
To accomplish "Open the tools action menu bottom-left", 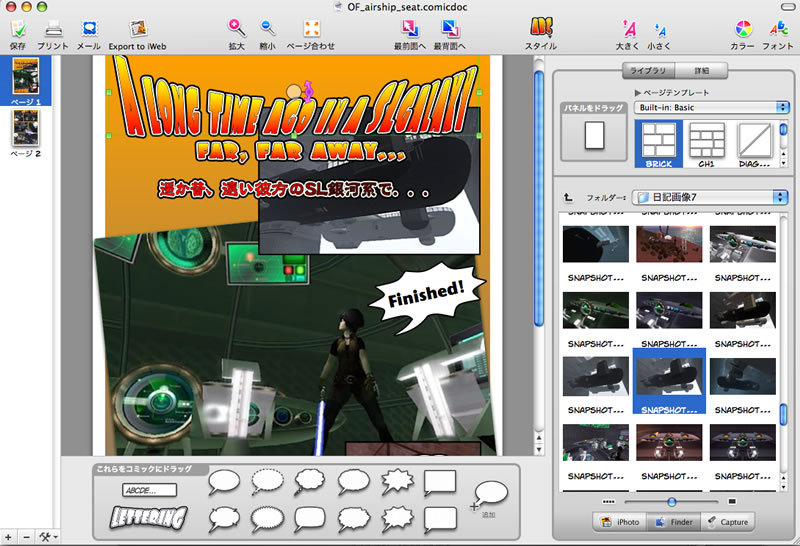I will pyautogui.click(x=48, y=537).
